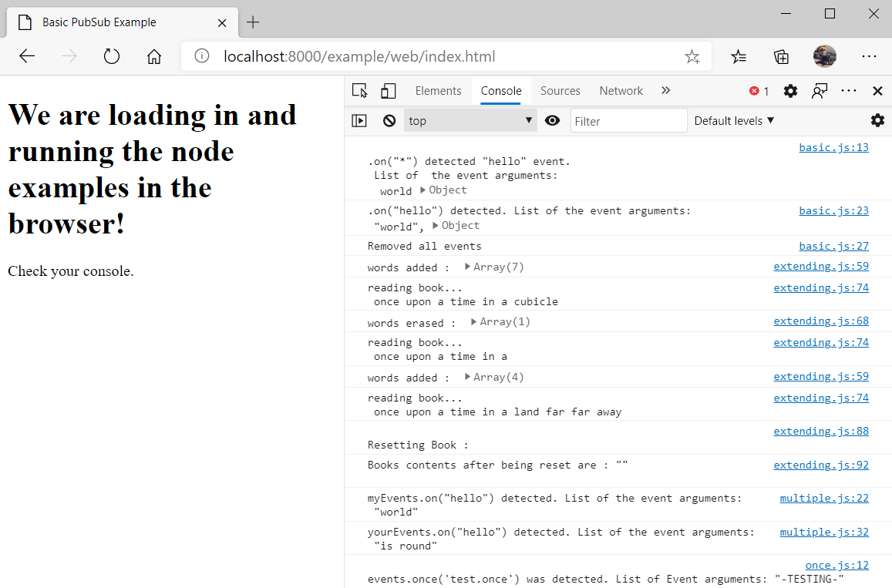Switch to the Sources tab
This screenshot has width=892, height=588.
point(560,91)
